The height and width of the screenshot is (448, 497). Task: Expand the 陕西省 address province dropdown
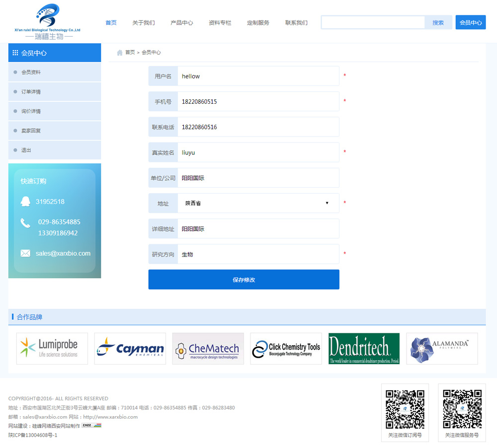pyautogui.click(x=258, y=203)
